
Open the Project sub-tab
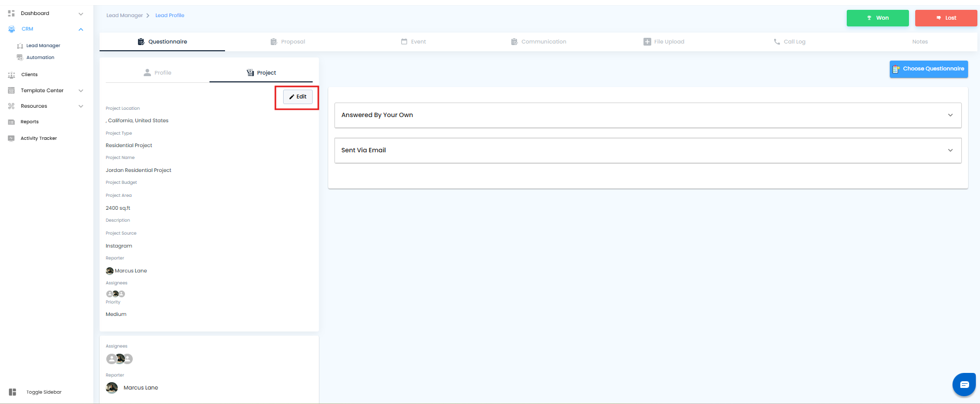[261, 73]
